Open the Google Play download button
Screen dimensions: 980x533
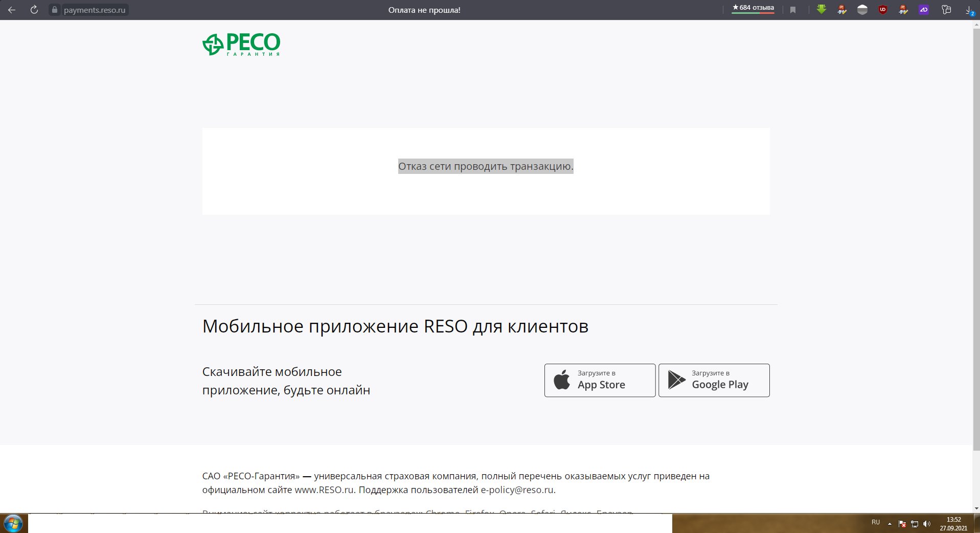point(714,380)
